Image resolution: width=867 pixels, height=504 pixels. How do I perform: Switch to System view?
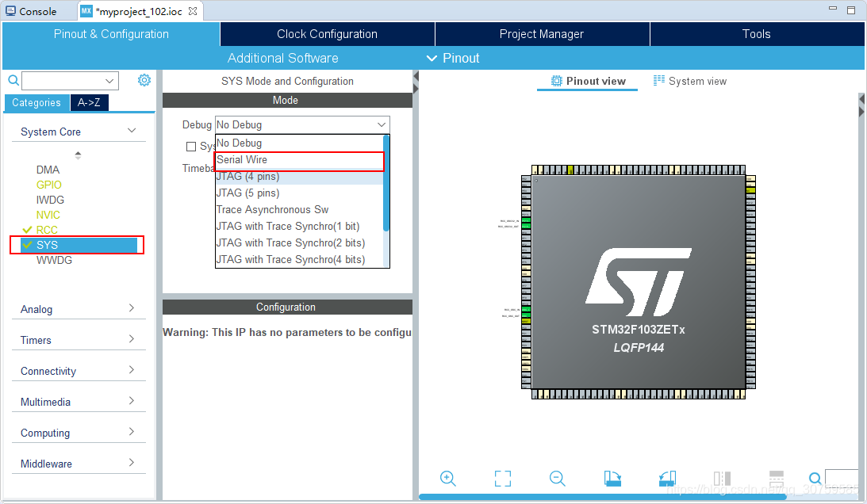[690, 82]
